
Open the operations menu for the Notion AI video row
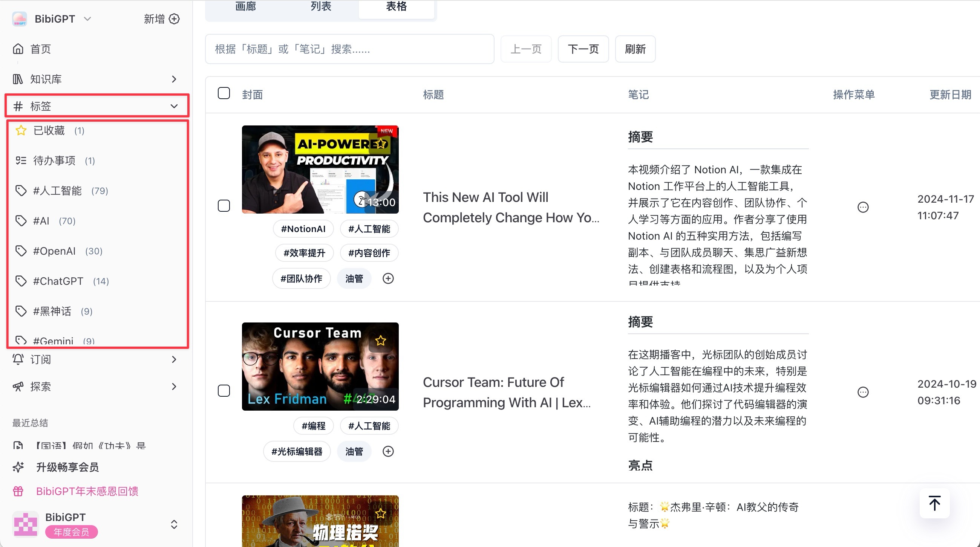(x=863, y=207)
